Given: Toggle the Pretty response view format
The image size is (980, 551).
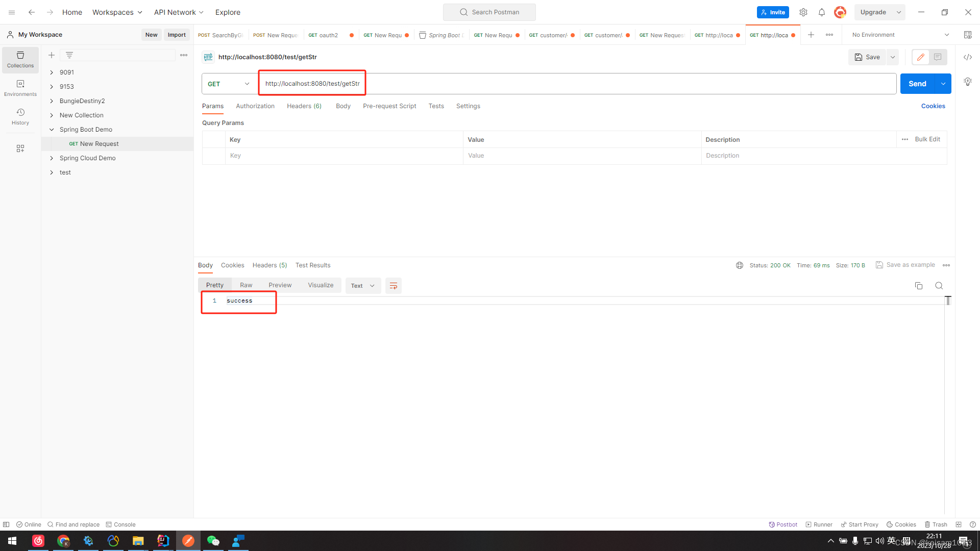Looking at the screenshot, I should (x=215, y=285).
